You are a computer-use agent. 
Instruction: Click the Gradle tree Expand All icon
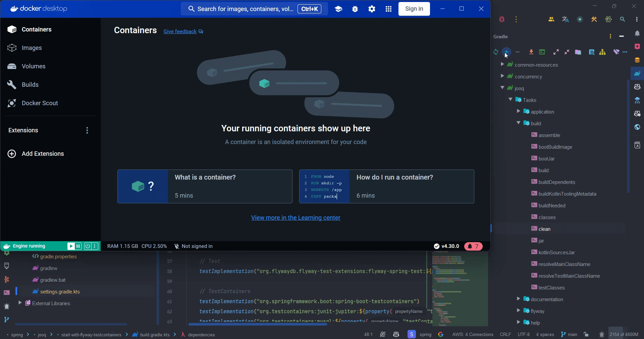(556, 52)
